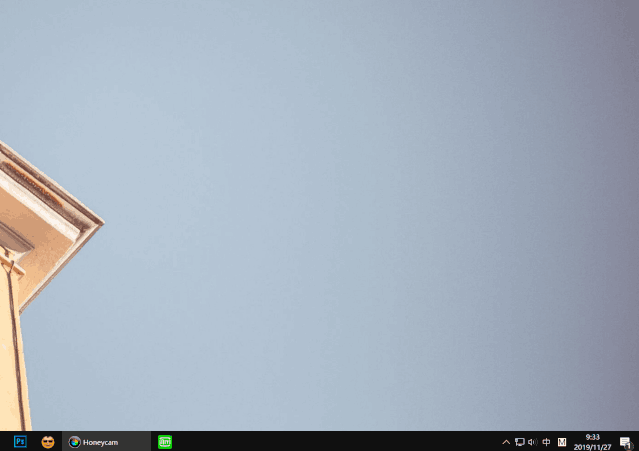Open Photoshop from the taskbar
Image resolution: width=639 pixels, height=451 pixels.
[20, 442]
